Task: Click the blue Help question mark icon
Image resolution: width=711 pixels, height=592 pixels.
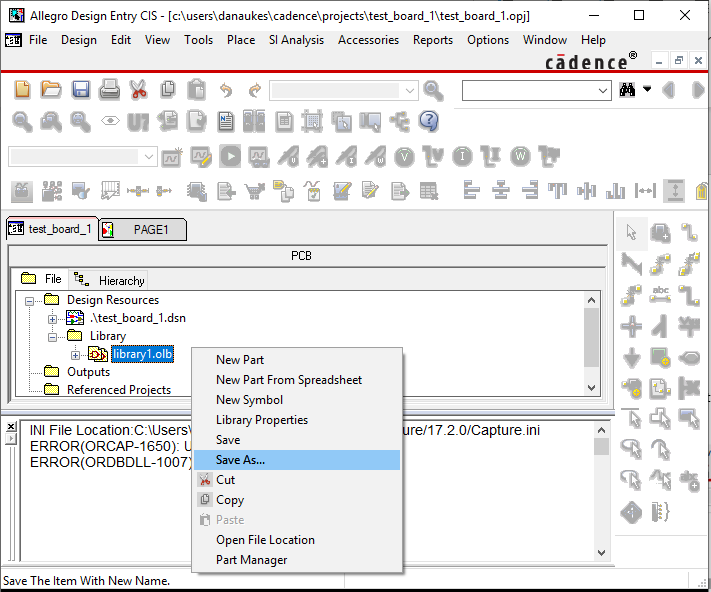Action: tap(429, 121)
